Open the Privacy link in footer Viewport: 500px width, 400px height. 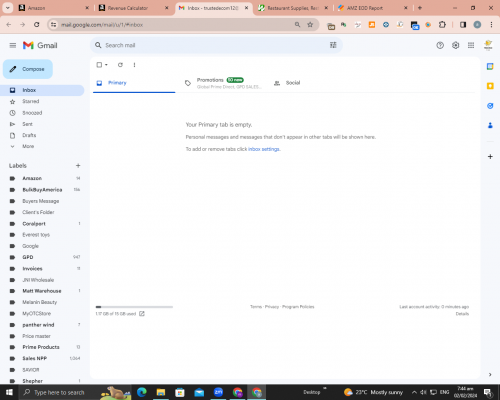point(272,307)
